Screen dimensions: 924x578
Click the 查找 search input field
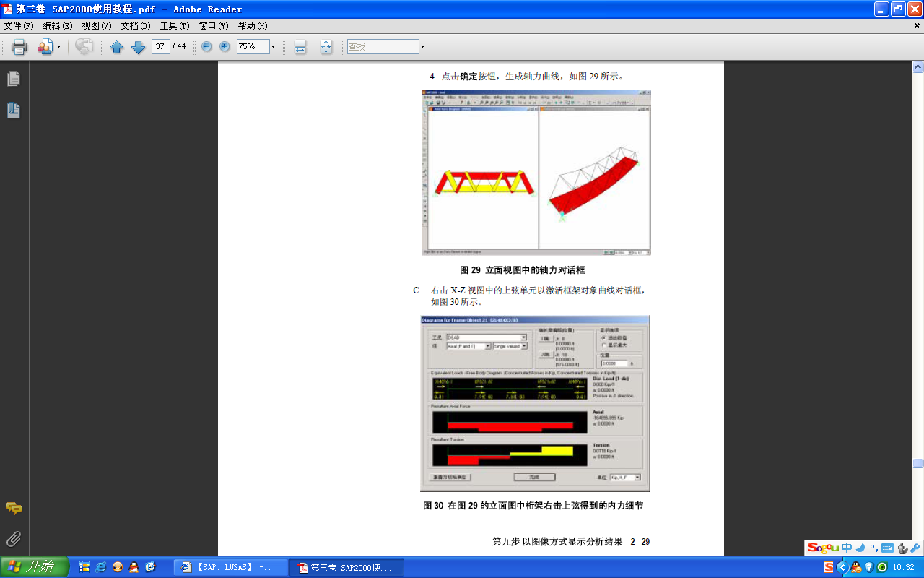point(383,46)
